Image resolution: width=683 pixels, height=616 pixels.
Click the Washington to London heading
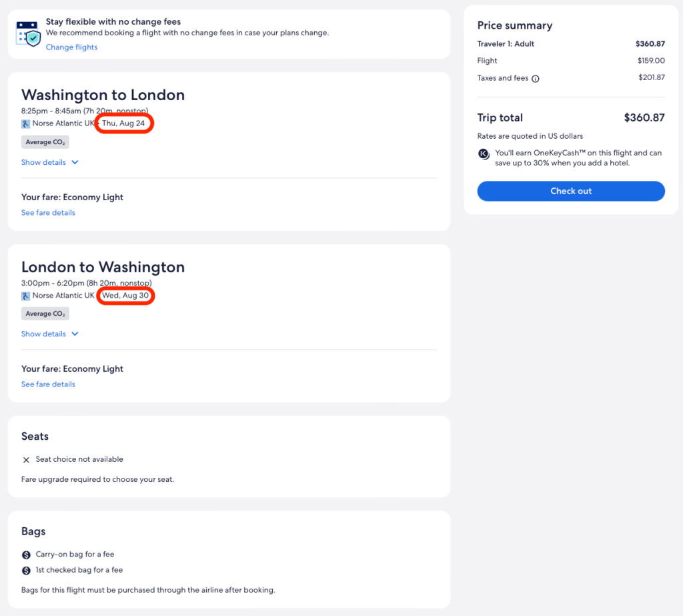point(103,95)
